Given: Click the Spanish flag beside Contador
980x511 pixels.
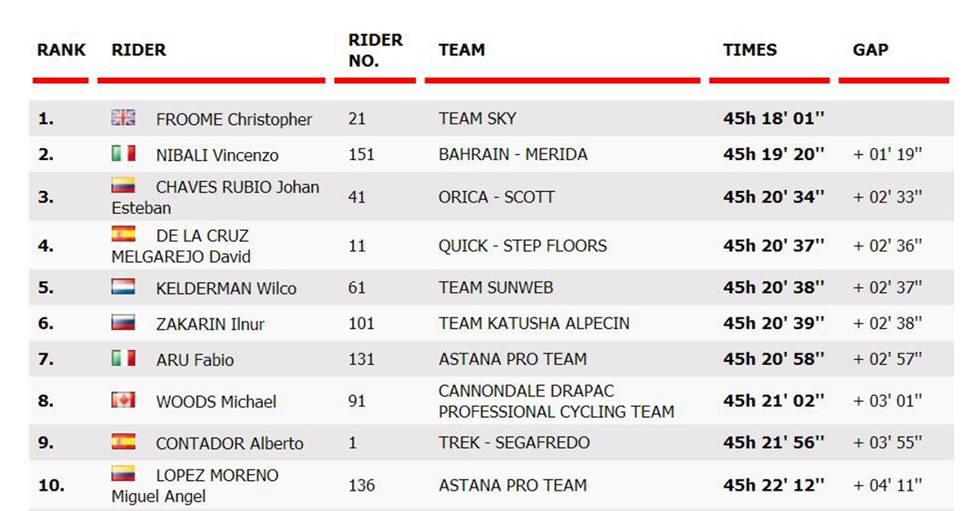Looking at the screenshot, I should 123,442.
